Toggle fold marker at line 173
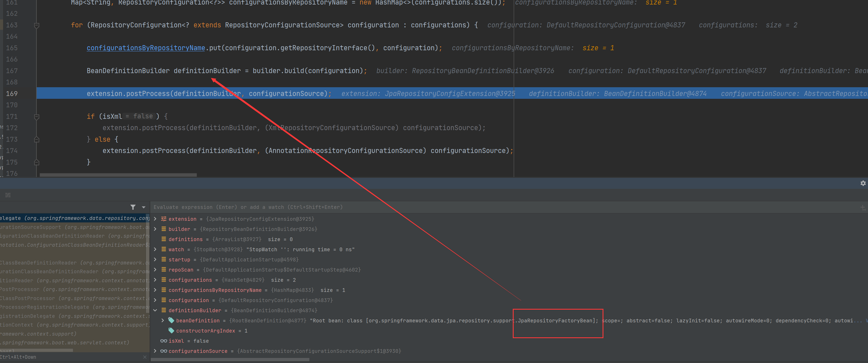 tap(37, 139)
